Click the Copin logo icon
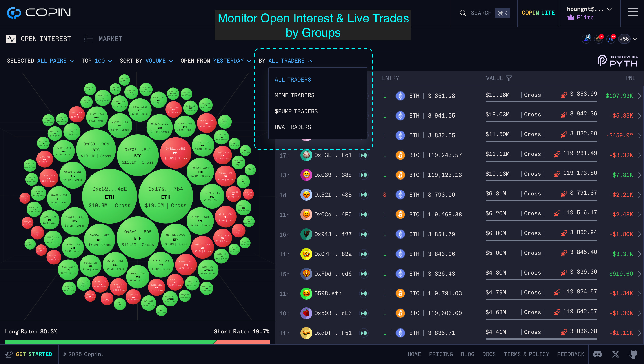The height and width of the screenshot is (364, 644). 14,13
